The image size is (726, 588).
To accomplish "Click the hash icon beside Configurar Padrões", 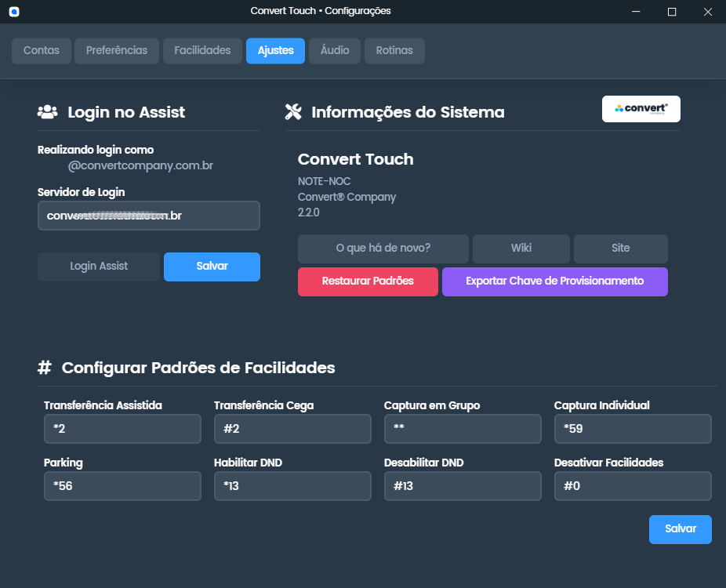I will point(45,368).
